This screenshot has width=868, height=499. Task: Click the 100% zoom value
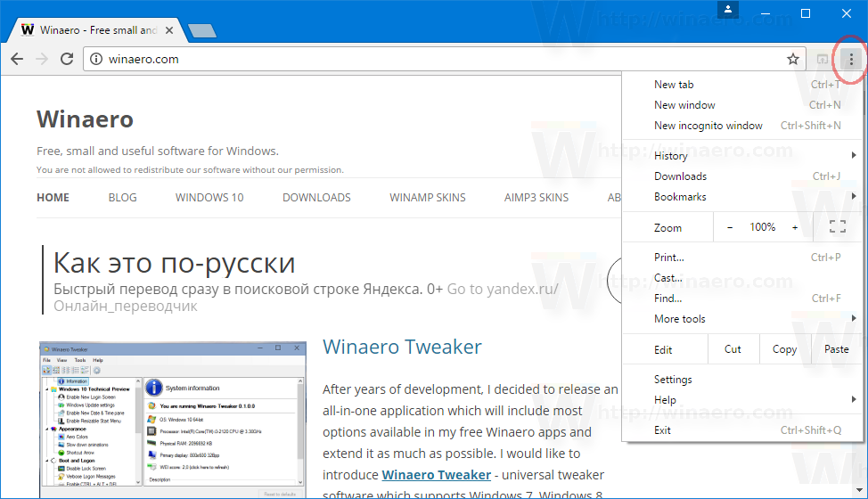pyautogui.click(x=762, y=227)
